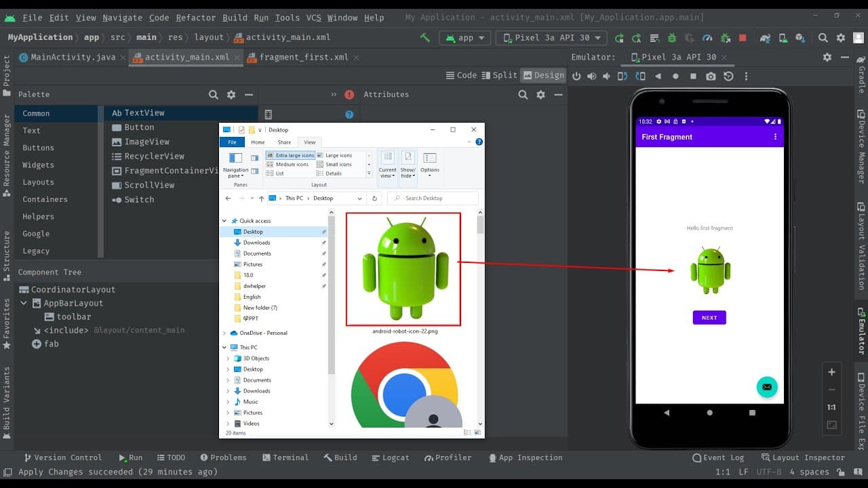
Task: Sync project with Gradle files elephant icon
Action: tap(766, 38)
